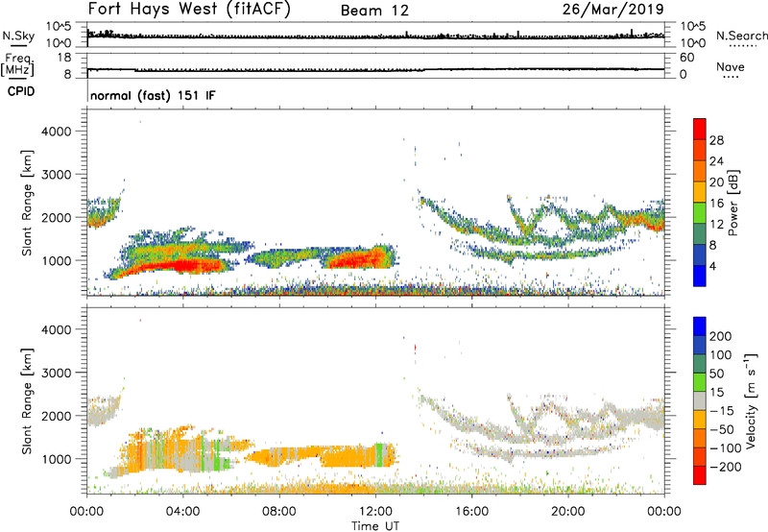Pick the gray −15 to 15 Velocity segment
768x532 pixels.
click(x=700, y=400)
